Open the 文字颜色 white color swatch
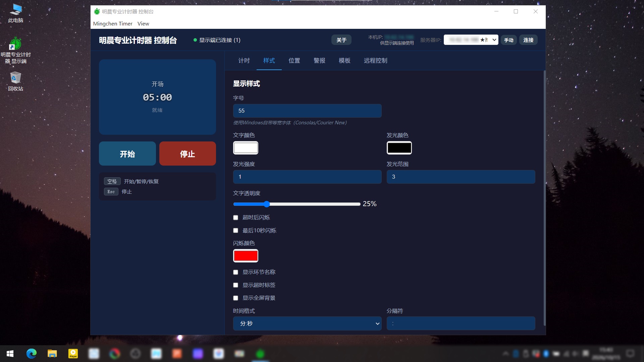This screenshot has height=362, width=644. click(246, 148)
